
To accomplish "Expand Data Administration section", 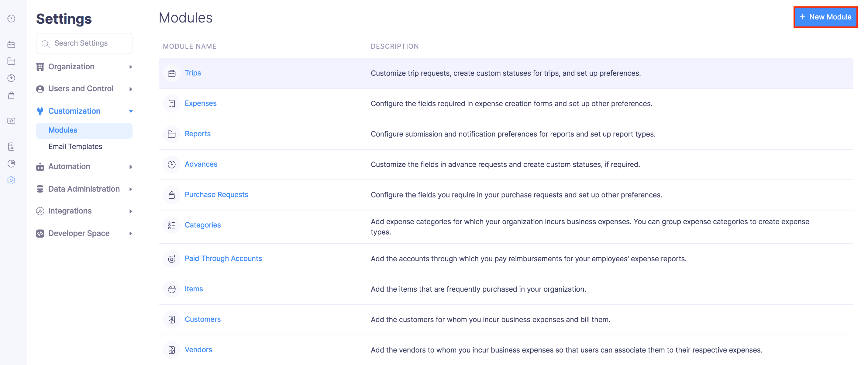I will click(x=84, y=189).
